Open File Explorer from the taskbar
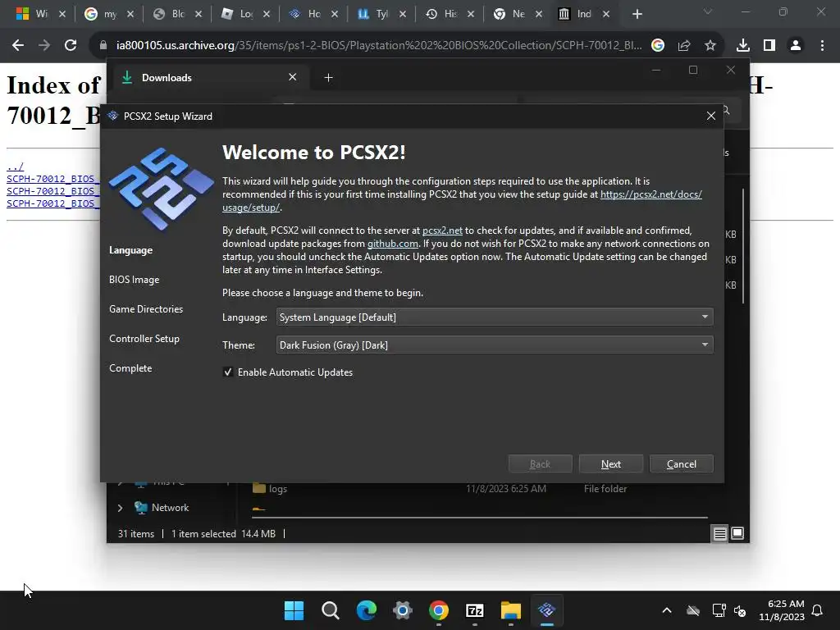The image size is (840, 630). [x=510, y=610]
